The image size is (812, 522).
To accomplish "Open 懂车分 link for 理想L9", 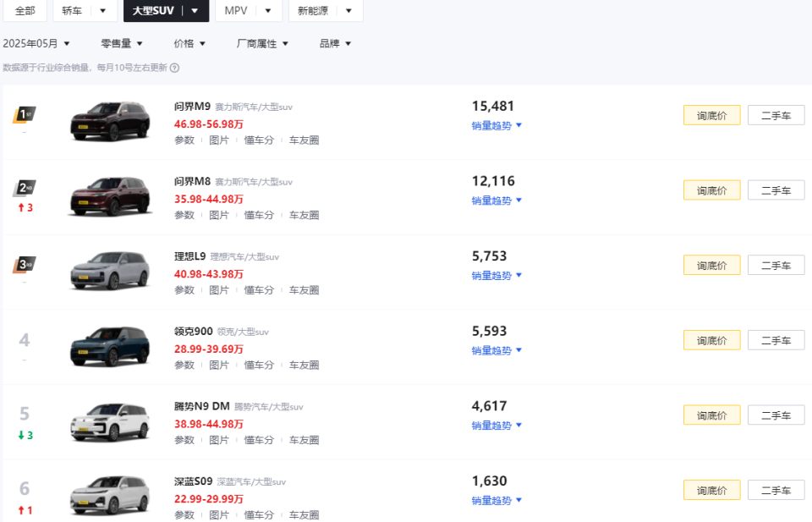I will click(x=259, y=290).
